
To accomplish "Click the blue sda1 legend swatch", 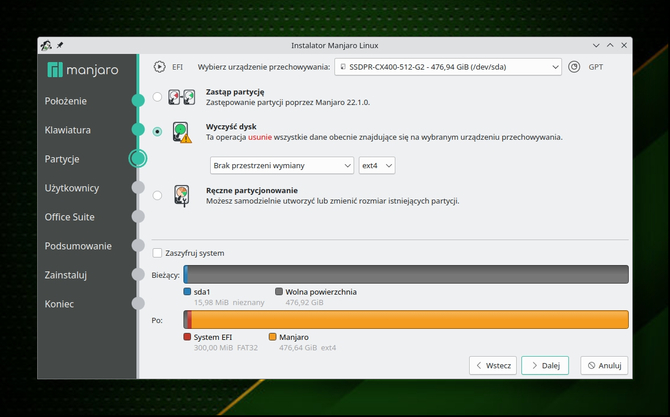I will tap(187, 292).
